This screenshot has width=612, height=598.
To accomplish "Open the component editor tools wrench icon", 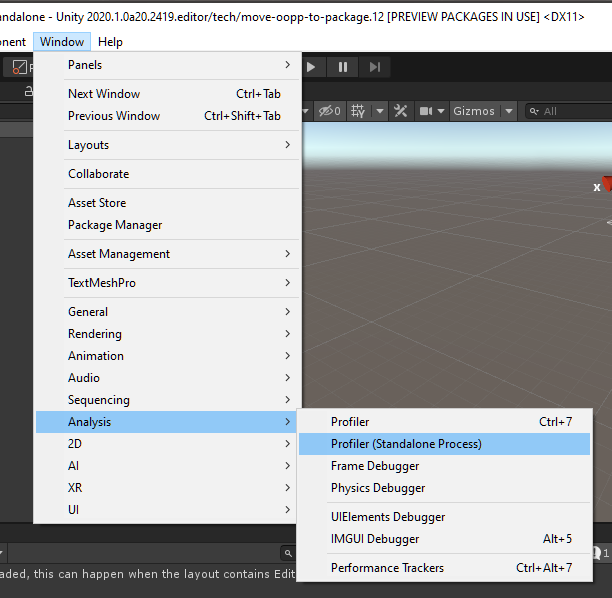I will tap(401, 111).
